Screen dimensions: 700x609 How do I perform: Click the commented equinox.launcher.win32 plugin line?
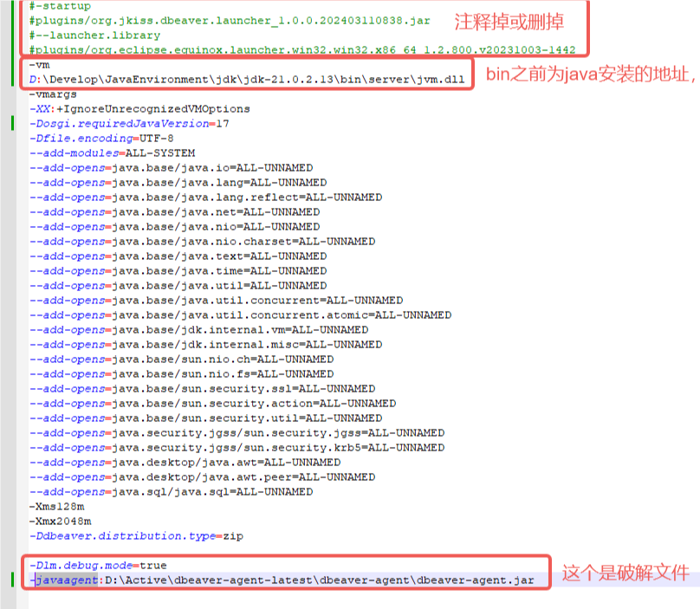tap(302, 49)
